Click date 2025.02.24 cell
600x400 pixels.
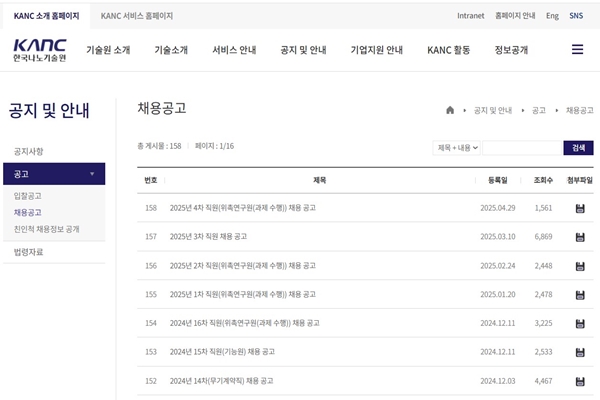click(498, 266)
